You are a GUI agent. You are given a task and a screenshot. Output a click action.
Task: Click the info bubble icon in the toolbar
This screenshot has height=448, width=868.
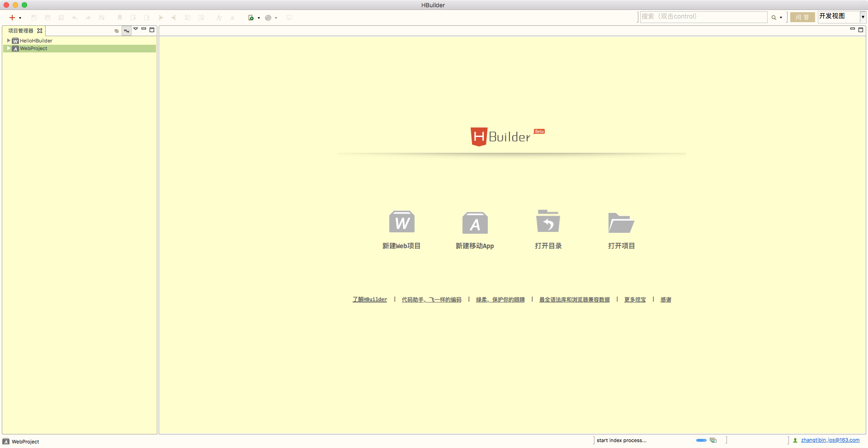click(289, 18)
